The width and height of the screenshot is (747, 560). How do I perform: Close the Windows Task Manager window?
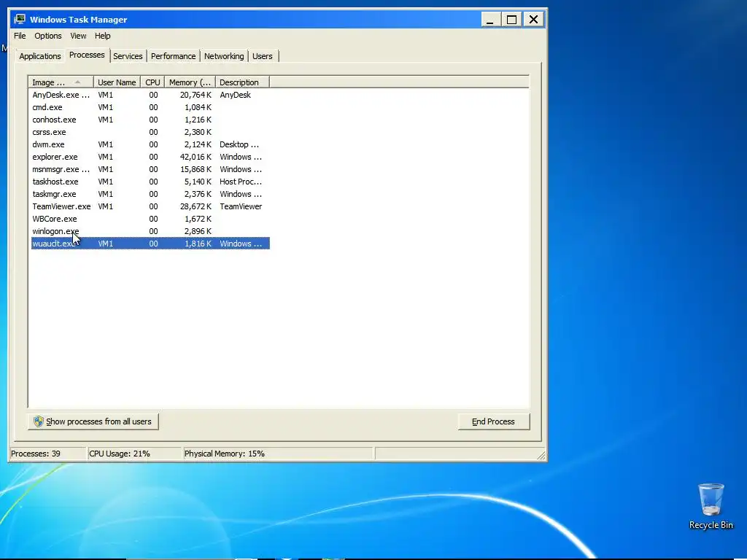click(533, 20)
